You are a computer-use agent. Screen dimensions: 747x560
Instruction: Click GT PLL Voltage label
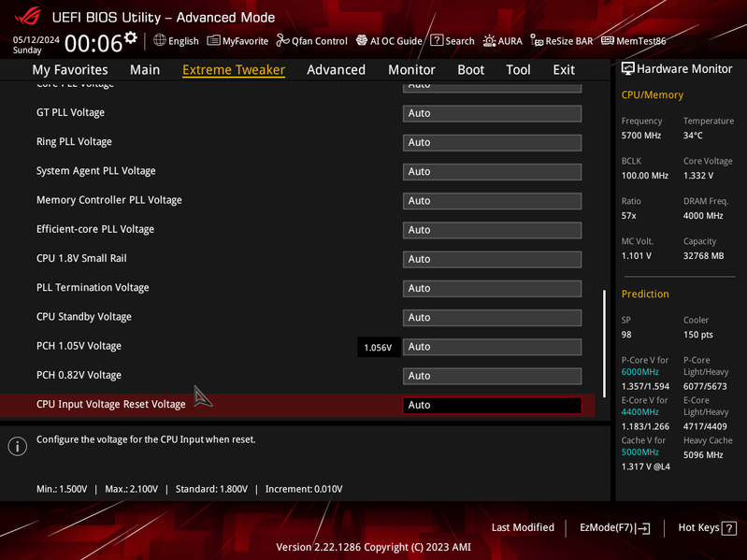coord(70,113)
